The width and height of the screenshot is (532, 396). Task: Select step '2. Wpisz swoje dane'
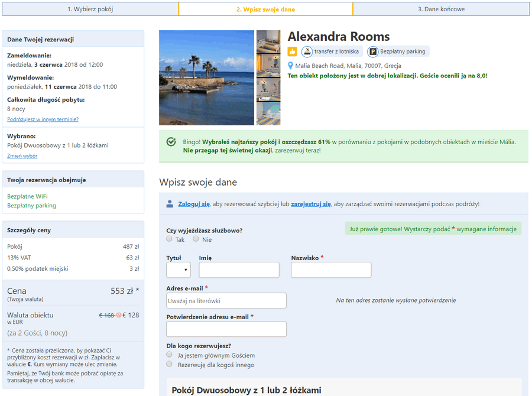point(265,9)
